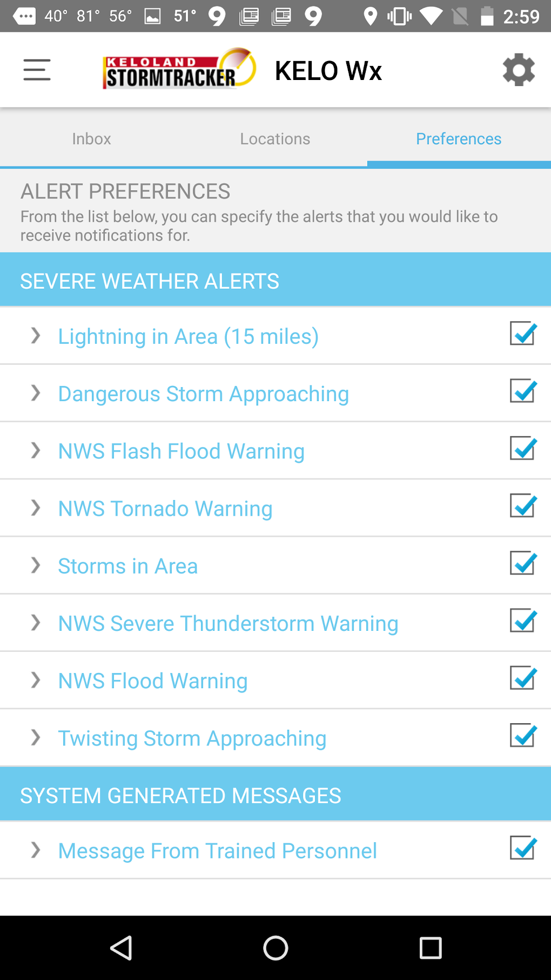Open the recent apps square button

tap(430, 948)
